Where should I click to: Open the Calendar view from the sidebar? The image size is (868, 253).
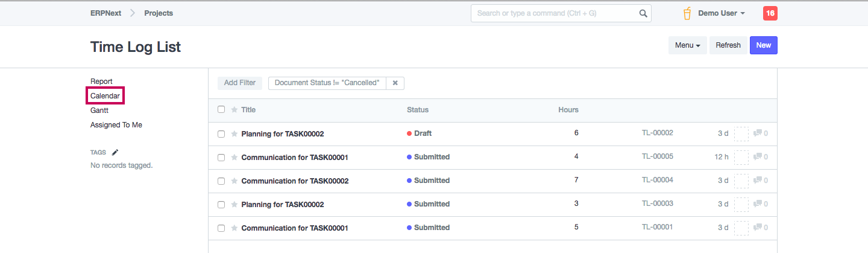[x=105, y=96]
